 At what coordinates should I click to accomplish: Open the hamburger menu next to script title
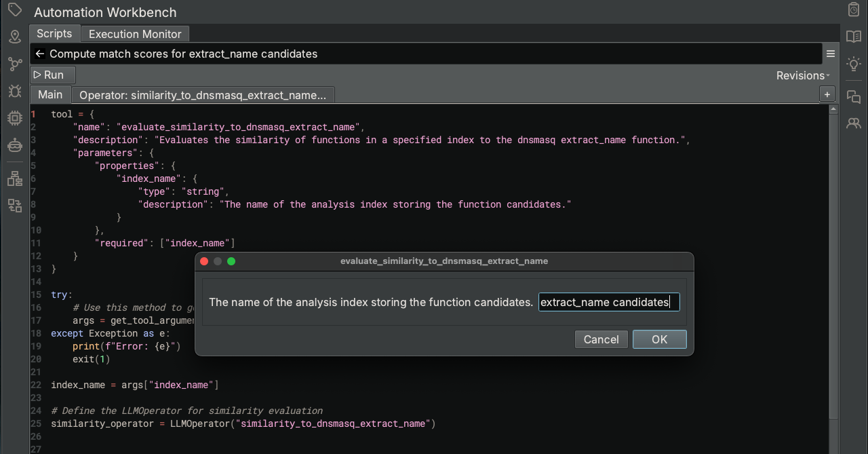pos(830,54)
